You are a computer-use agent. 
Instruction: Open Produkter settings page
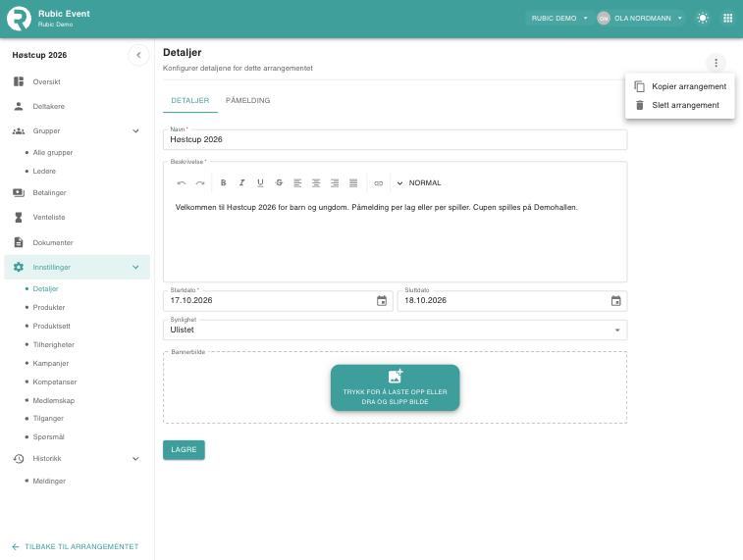(x=49, y=307)
